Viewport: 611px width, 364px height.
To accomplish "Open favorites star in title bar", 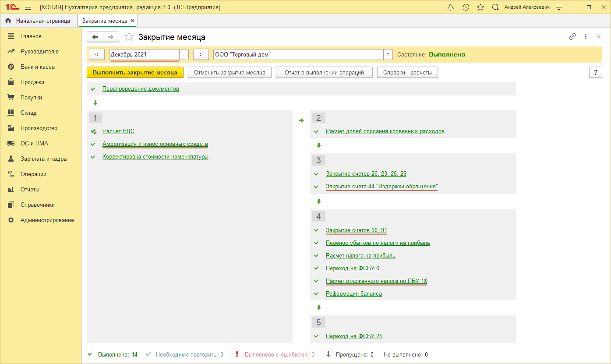I will click(480, 7).
